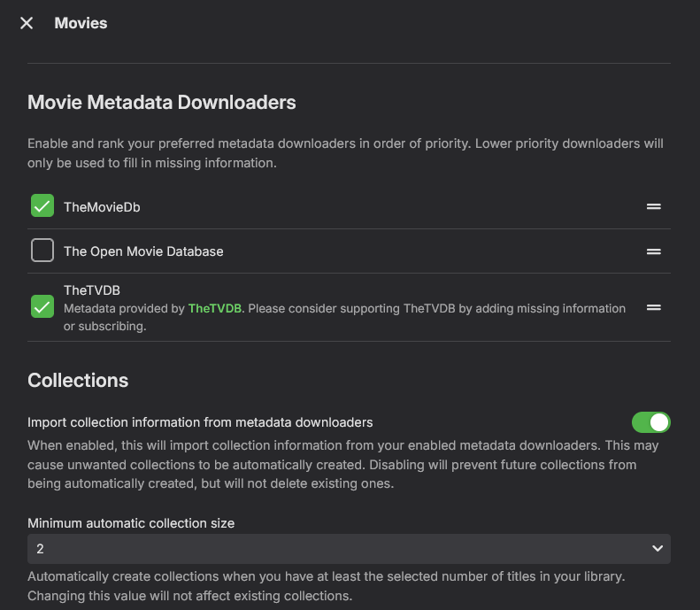The width and height of the screenshot is (700, 610).
Task: Click the TheTVDB row title
Action: tap(91, 290)
